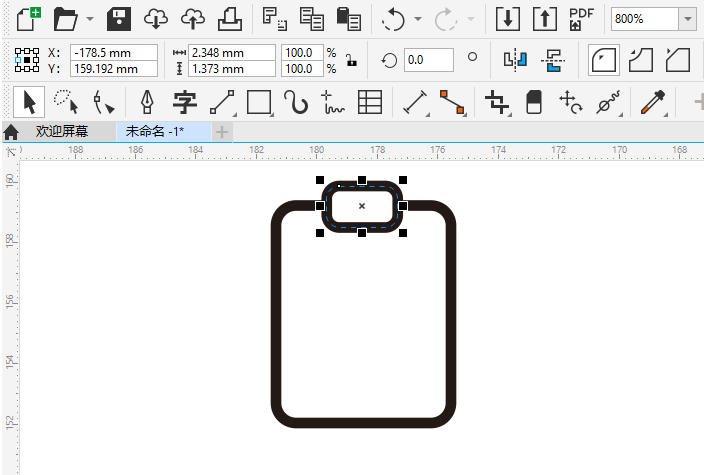Pick the Crop tool

497,102
